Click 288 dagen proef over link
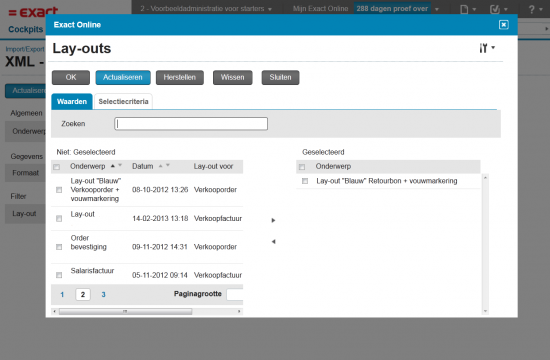The height and width of the screenshot is (360, 550). tap(392, 8)
